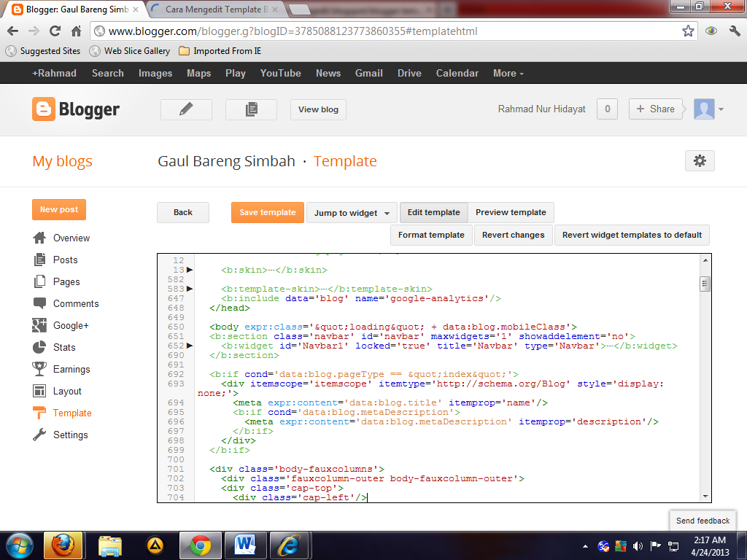Click the Windows Start orb

click(x=19, y=545)
